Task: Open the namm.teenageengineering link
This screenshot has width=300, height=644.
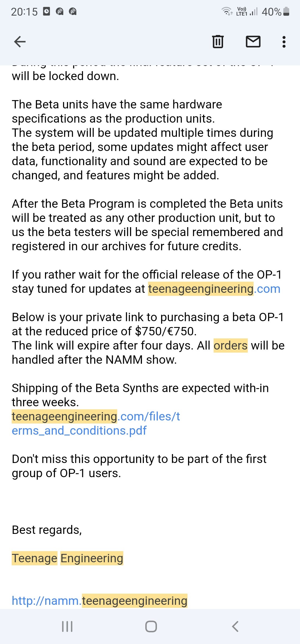Action: point(99,601)
